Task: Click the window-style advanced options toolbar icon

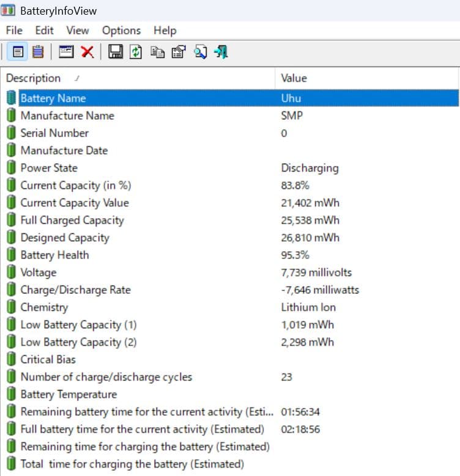Action: pos(66,53)
